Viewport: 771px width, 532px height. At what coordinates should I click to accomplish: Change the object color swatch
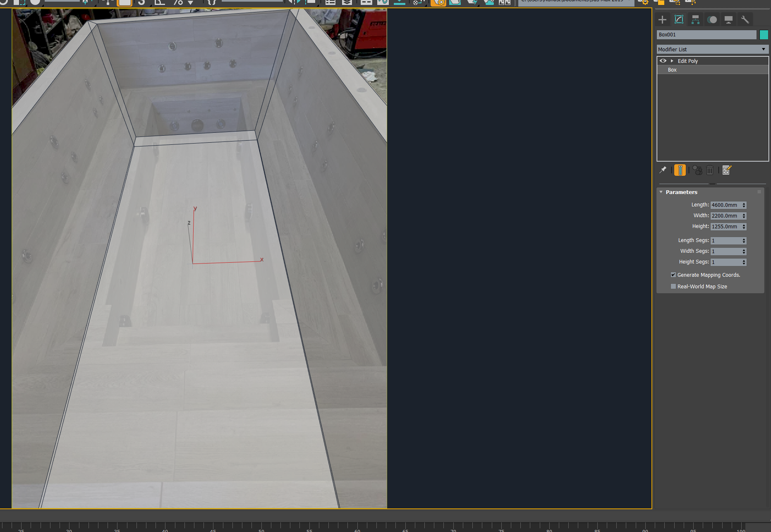764,34
